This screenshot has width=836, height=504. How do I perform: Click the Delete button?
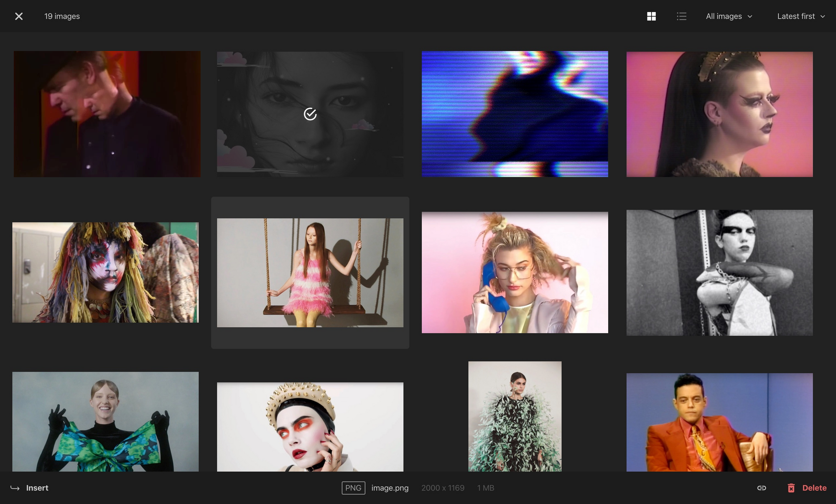(x=807, y=488)
